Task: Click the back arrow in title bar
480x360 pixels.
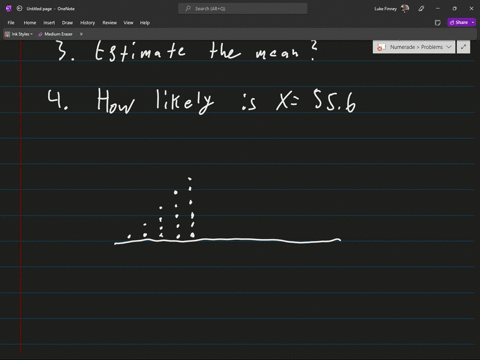Action: coord(19,8)
